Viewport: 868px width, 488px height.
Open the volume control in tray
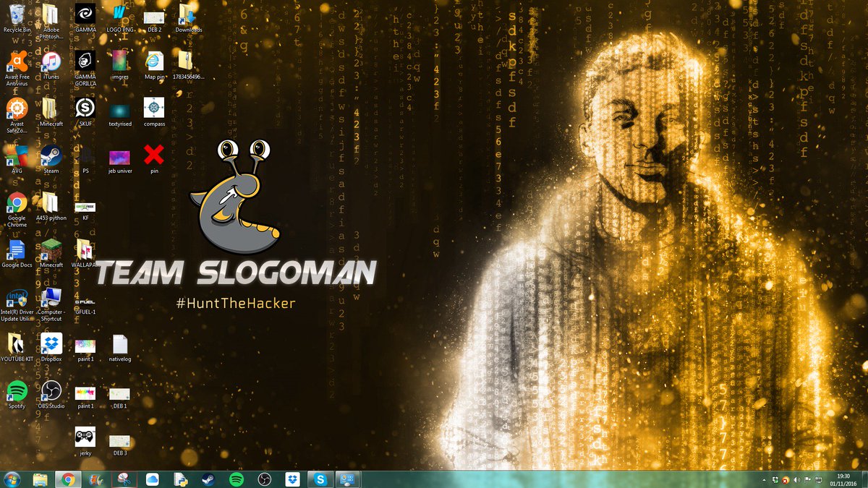tap(797, 479)
